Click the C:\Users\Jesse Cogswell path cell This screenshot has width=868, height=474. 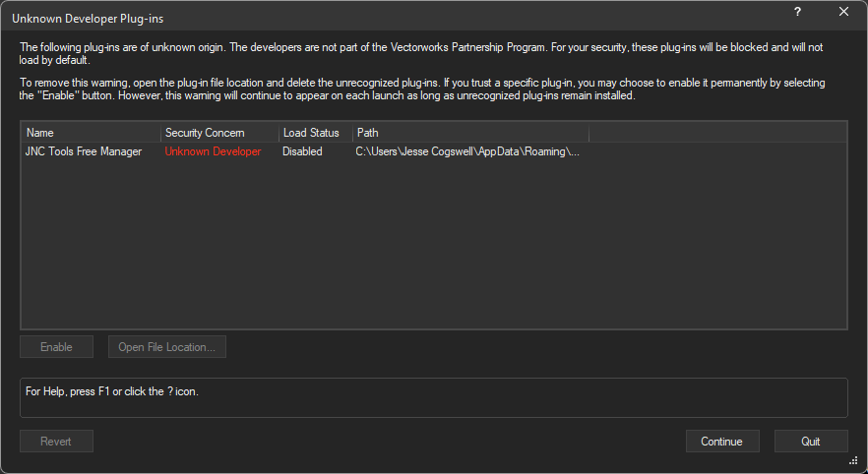[x=467, y=151]
